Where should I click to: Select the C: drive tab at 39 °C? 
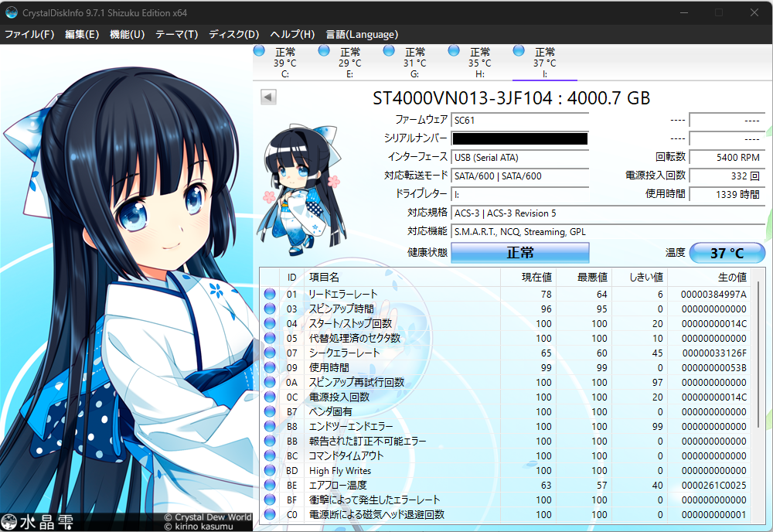[284, 62]
